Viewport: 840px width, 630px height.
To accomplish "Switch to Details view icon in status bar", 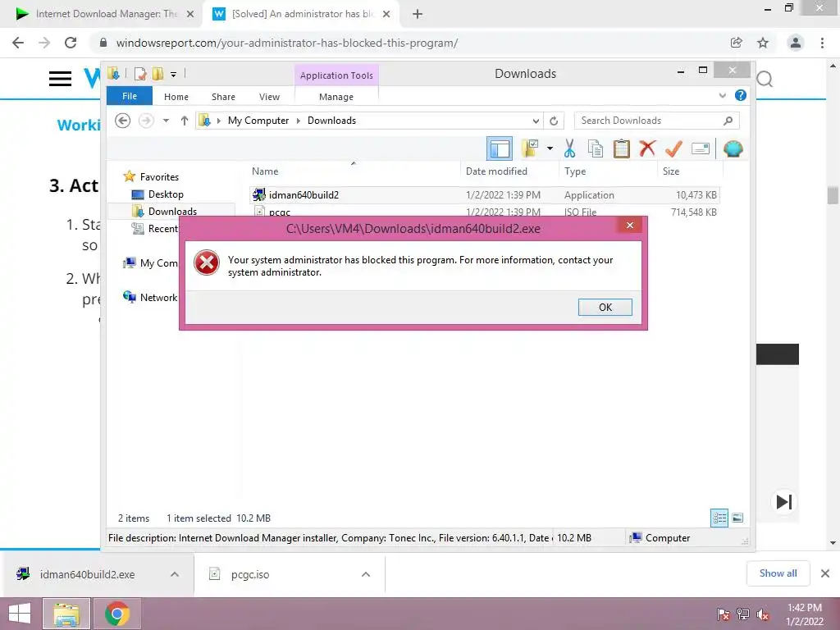I will [x=719, y=518].
